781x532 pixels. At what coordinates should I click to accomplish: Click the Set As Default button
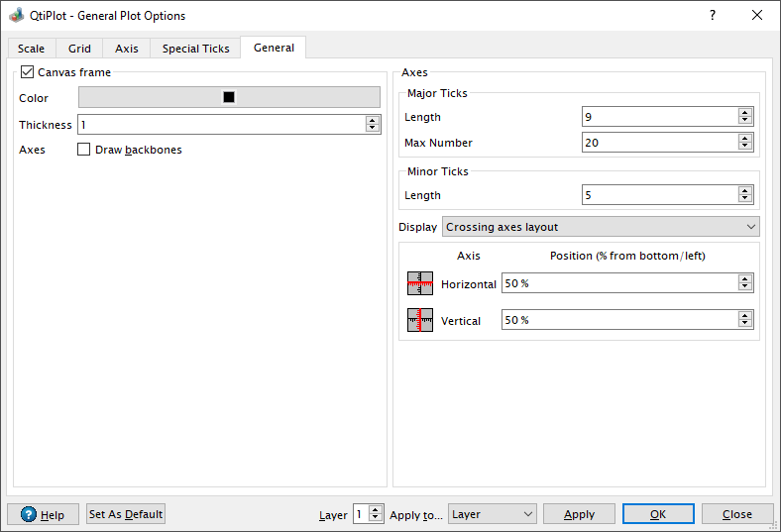pos(126,514)
